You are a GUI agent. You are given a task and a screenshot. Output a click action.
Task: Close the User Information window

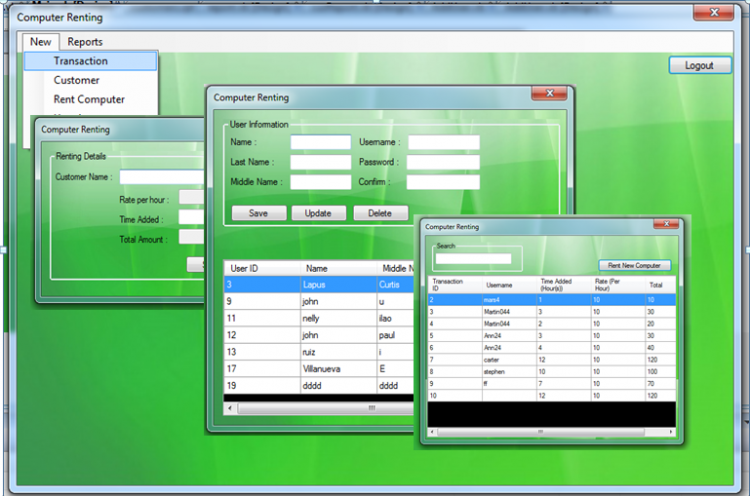549,93
